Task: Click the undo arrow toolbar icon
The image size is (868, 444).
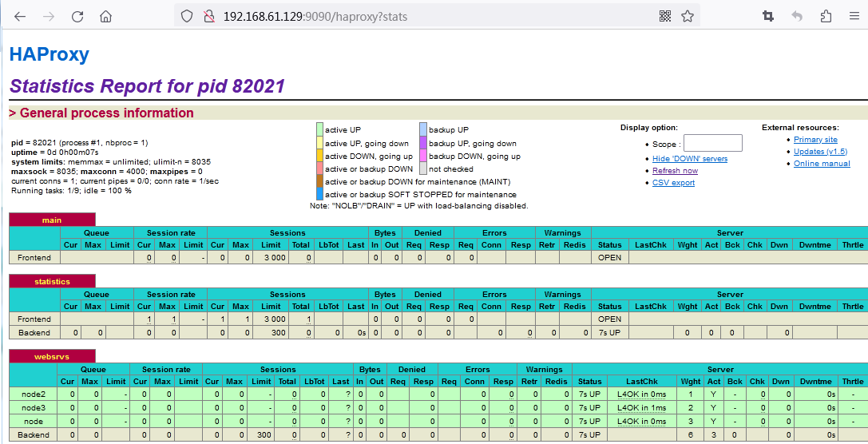Action: [797, 17]
